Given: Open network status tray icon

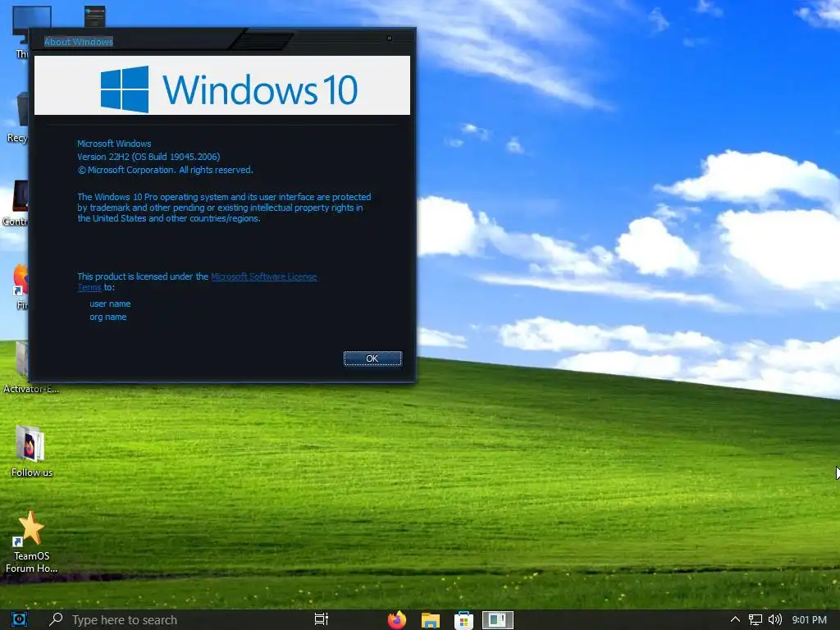Looking at the screenshot, I should click(756, 620).
